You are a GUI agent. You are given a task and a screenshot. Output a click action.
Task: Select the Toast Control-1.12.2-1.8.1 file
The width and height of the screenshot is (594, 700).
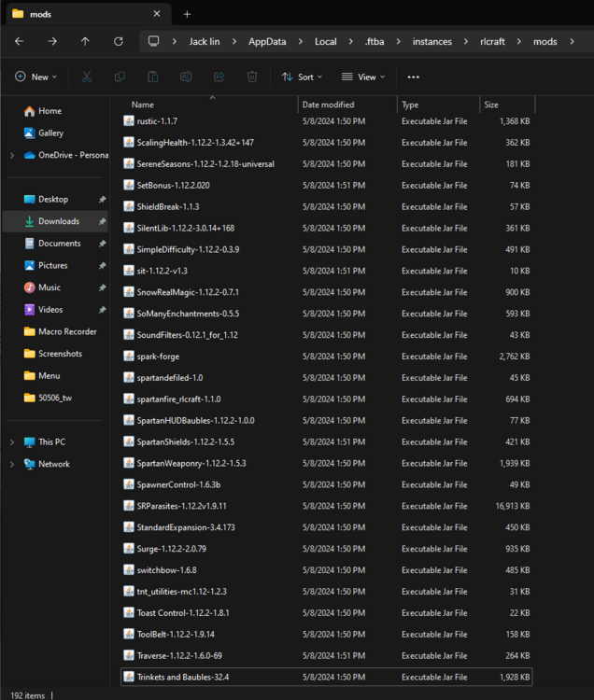[x=327, y=613]
